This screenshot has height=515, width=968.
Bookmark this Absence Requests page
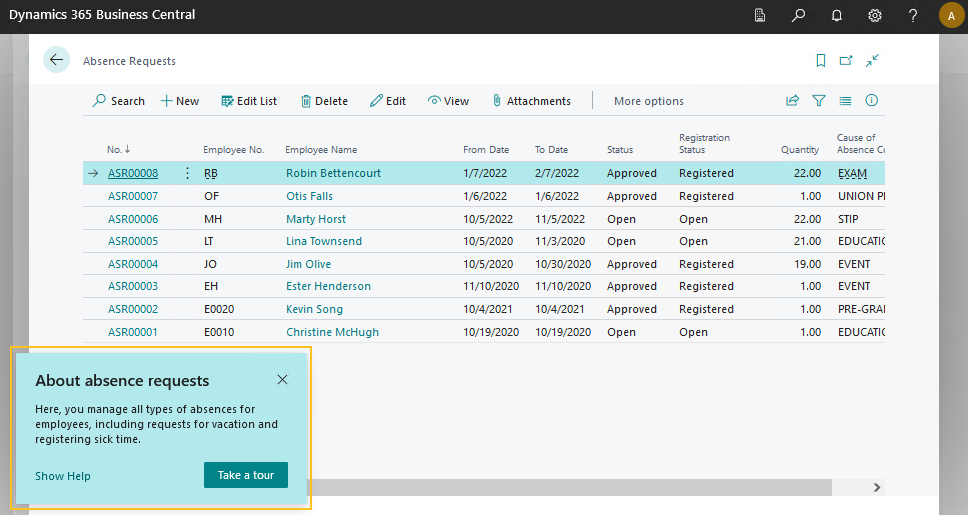(x=821, y=61)
